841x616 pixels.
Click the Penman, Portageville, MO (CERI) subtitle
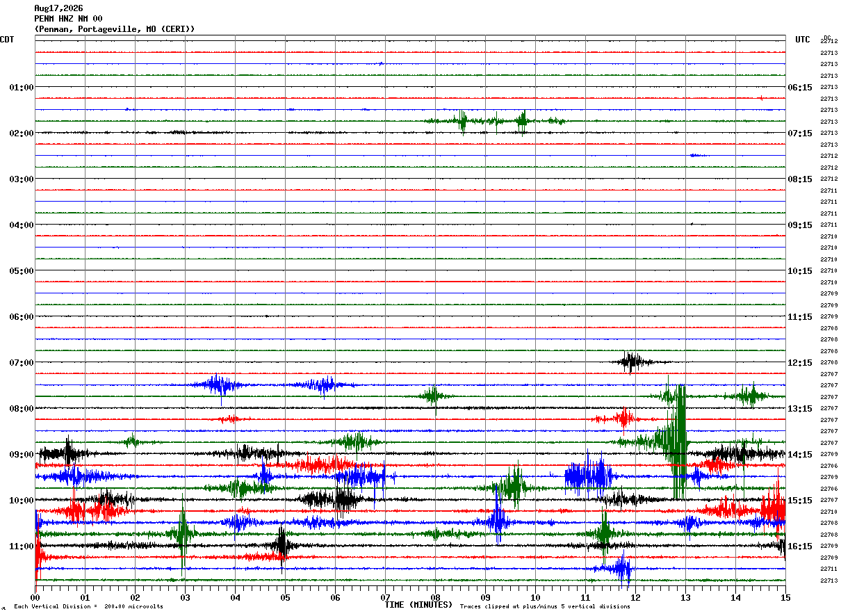coord(115,29)
